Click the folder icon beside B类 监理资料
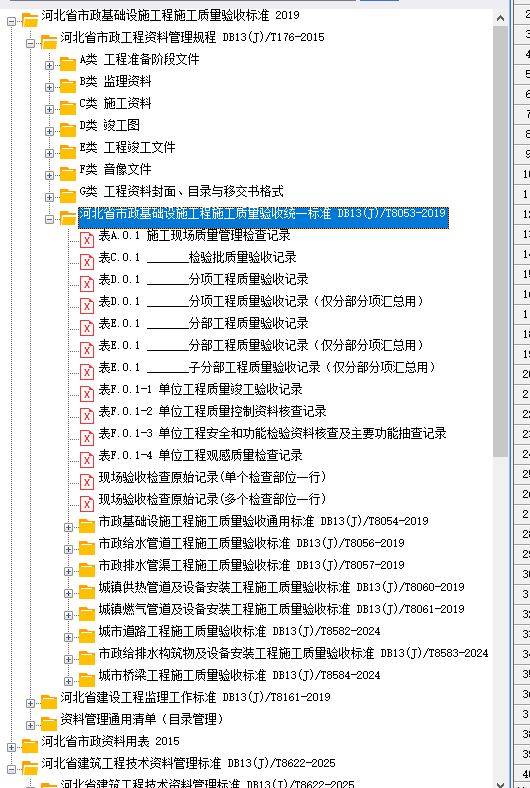Viewport: 530px width, 788px height. click(x=68, y=86)
